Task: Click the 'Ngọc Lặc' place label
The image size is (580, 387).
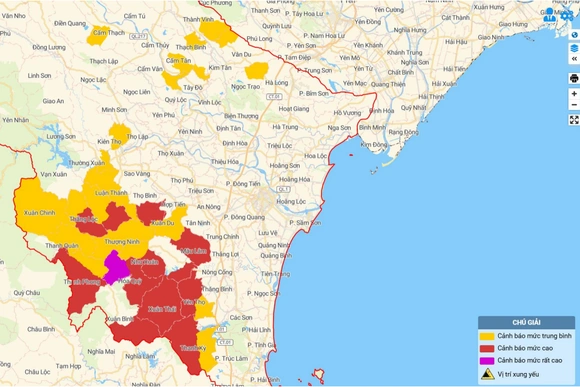Action: (93, 80)
